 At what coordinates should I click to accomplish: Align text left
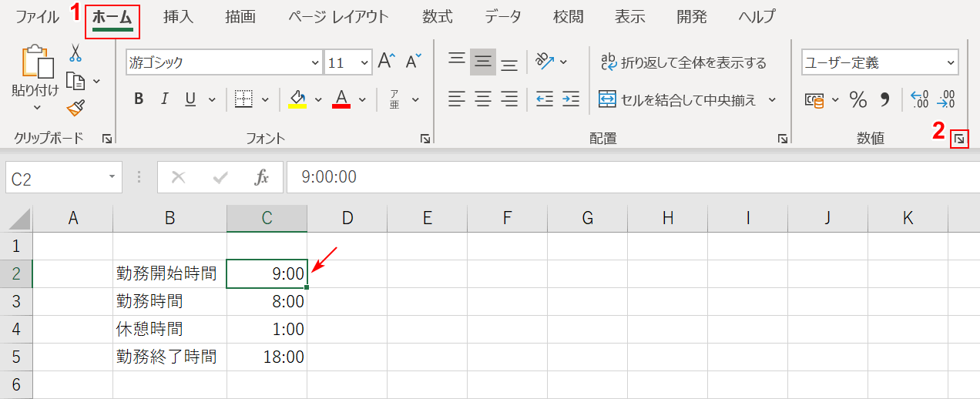[x=457, y=99]
